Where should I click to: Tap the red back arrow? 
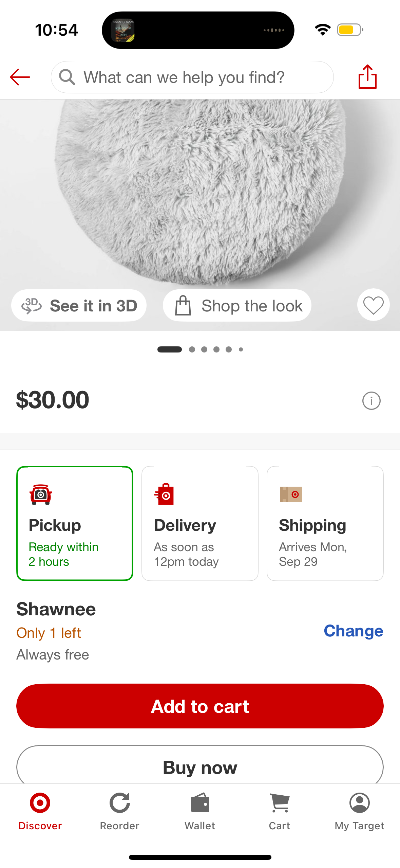(20, 77)
